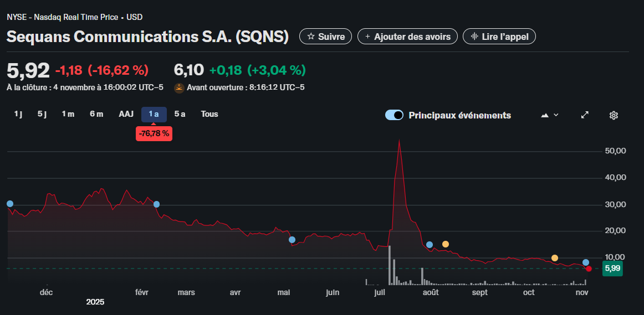The width and height of the screenshot is (644, 315).
Task: Select the Tous time range
Action: pos(209,114)
